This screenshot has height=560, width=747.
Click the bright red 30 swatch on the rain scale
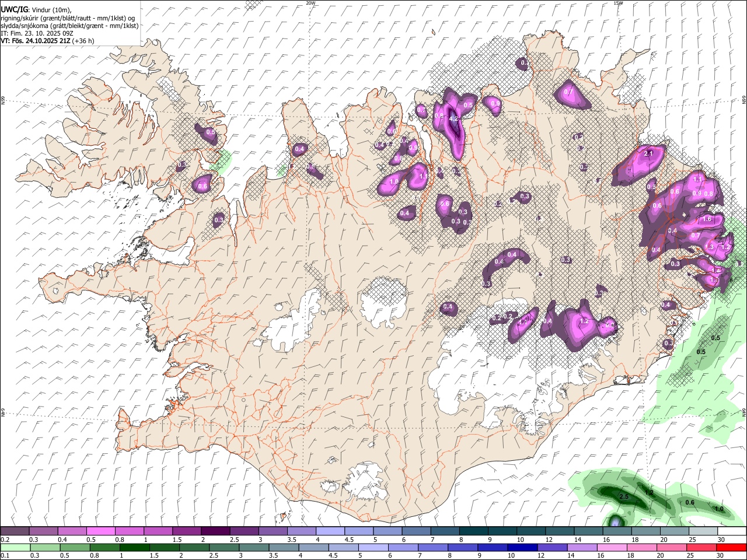pos(731,547)
